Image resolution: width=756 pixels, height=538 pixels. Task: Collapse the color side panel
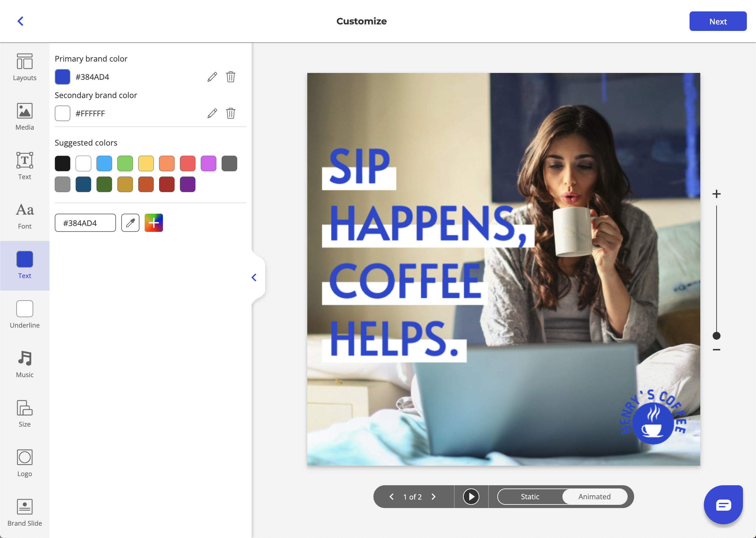pyautogui.click(x=254, y=277)
